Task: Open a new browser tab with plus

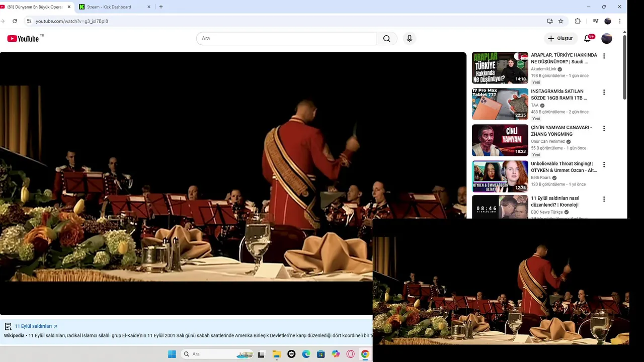Action: (x=161, y=7)
